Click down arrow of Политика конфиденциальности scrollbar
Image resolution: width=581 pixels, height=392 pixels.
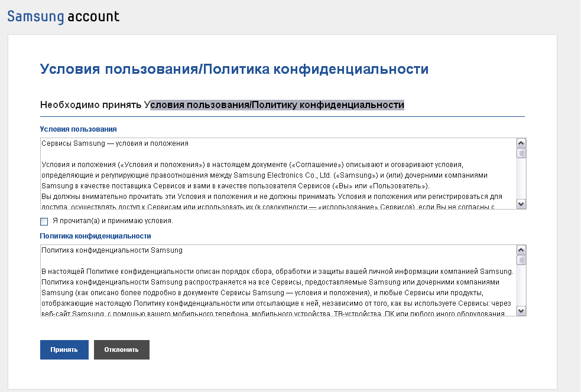tap(521, 311)
